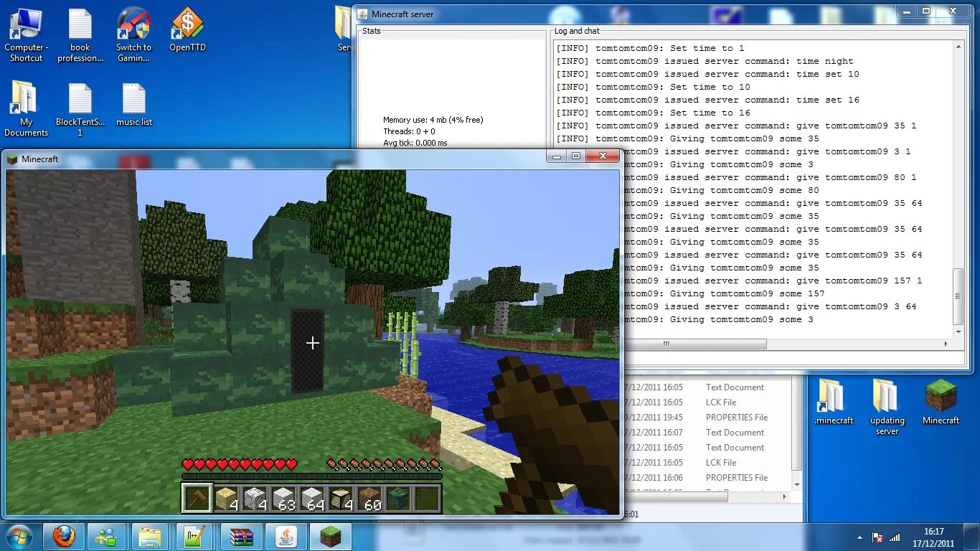This screenshot has width=980, height=551.
Task: Select the 16:06 PROPERTIES File row in Explorer
Action: (707, 477)
